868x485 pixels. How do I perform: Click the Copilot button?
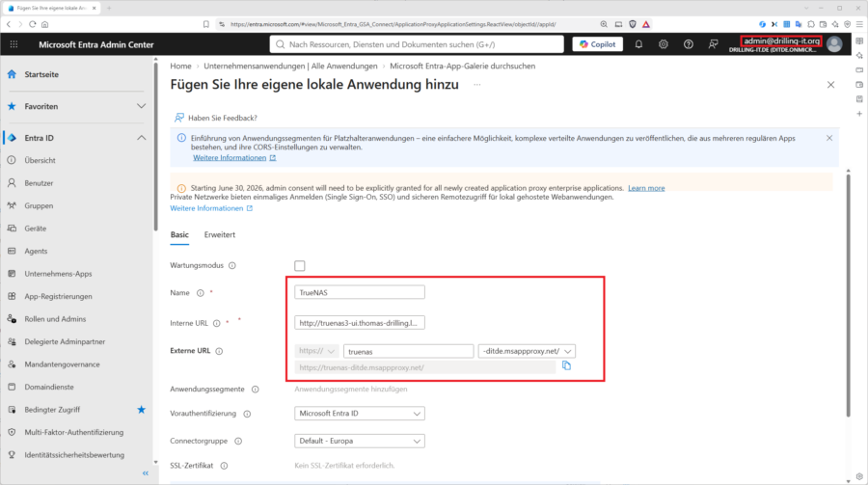tap(597, 44)
